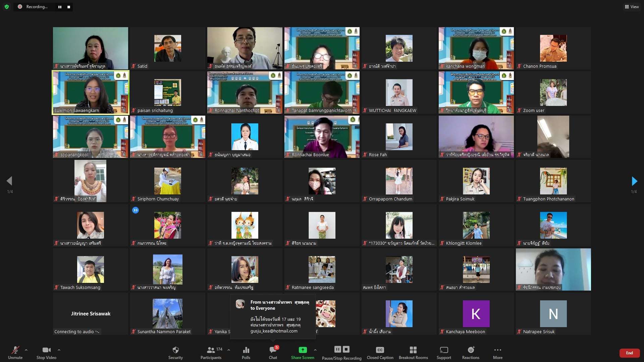Select Suwimon Sawaengkarn's video tile
The height and width of the screenshot is (362, 644).
[x=91, y=92]
